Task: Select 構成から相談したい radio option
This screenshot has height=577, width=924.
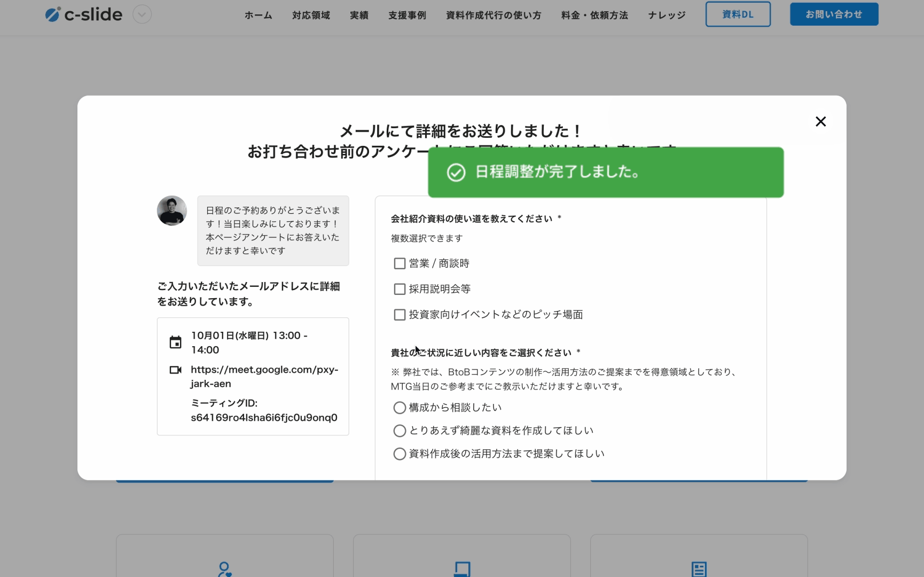Action: [x=400, y=408]
